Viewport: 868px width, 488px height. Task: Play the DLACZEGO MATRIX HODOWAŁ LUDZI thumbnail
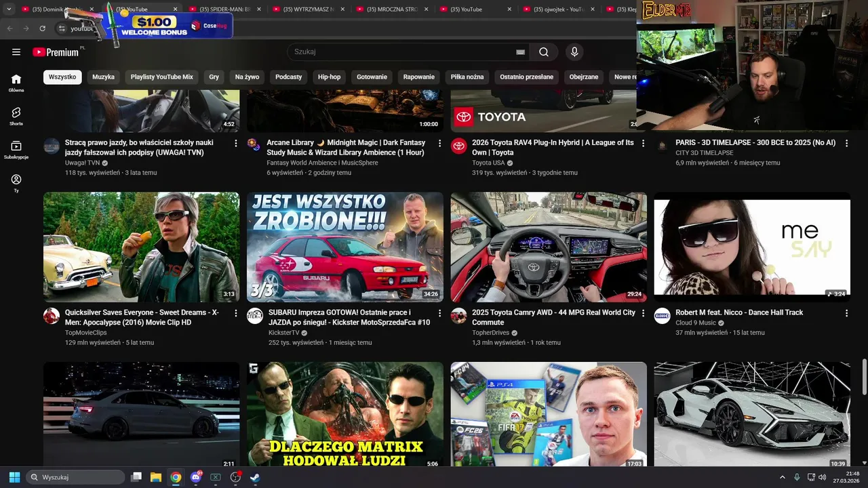(x=345, y=414)
